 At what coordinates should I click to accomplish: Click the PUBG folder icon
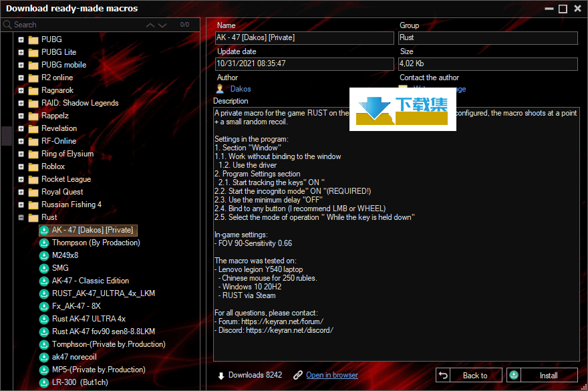pos(33,40)
